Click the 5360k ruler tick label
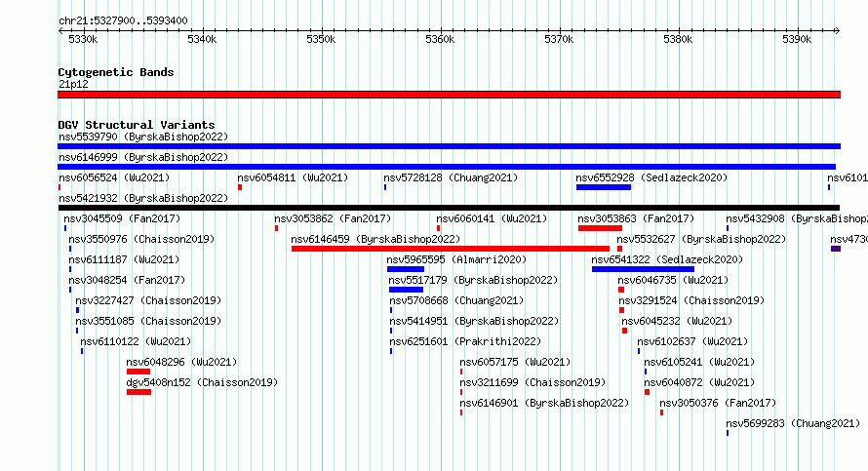Viewport: 868px width, 471px height. pos(440,39)
